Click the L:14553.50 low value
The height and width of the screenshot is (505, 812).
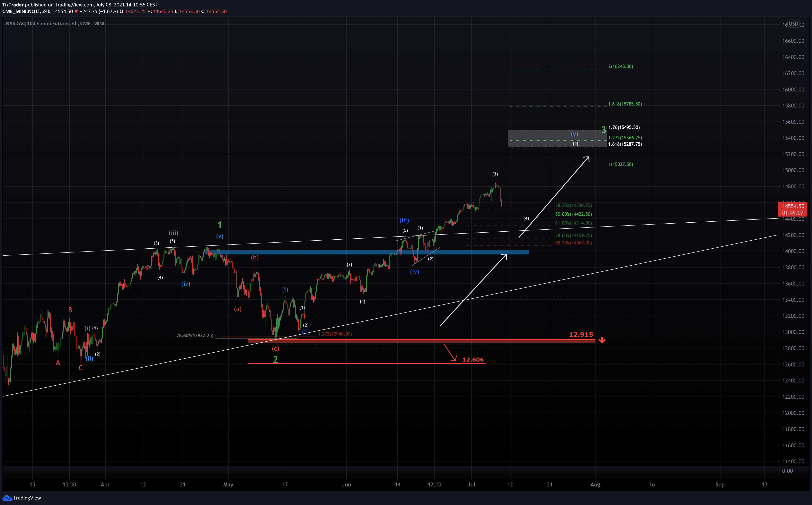[x=187, y=11]
